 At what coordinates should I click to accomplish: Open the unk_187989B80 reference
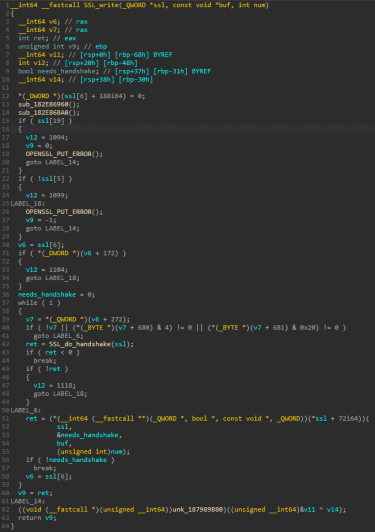(x=198, y=510)
